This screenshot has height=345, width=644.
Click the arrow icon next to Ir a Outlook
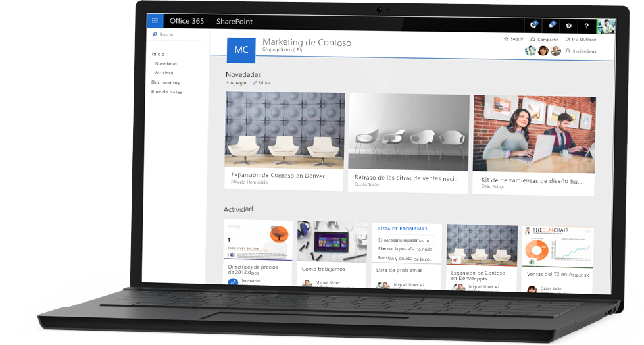pos(568,40)
